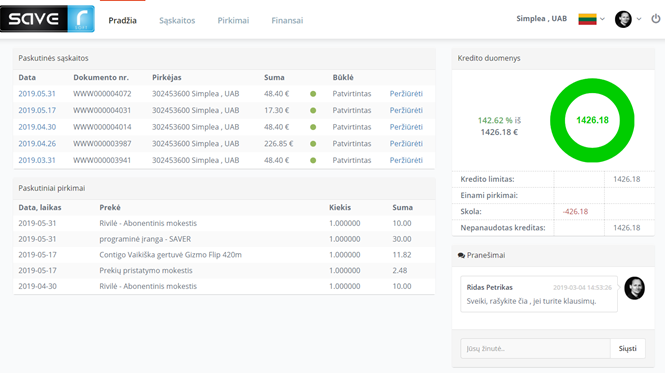Click the message timestamp 2019-03-04 14:53:26
The width and height of the screenshot is (665, 373).
[x=582, y=288]
